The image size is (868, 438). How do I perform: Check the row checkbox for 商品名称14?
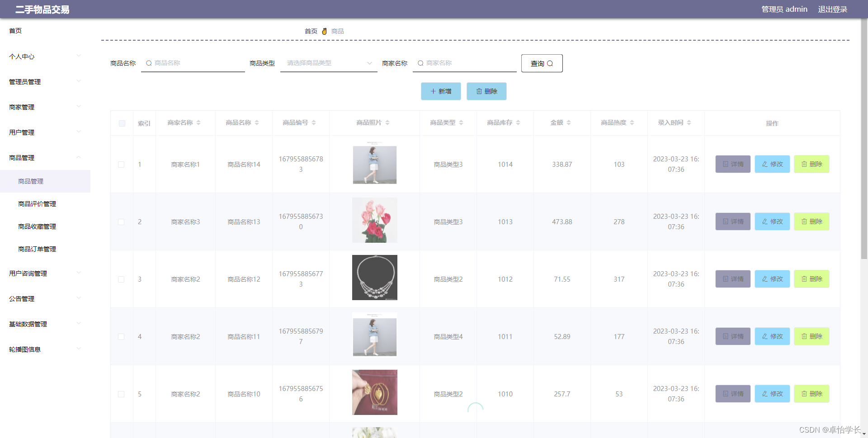click(121, 165)
